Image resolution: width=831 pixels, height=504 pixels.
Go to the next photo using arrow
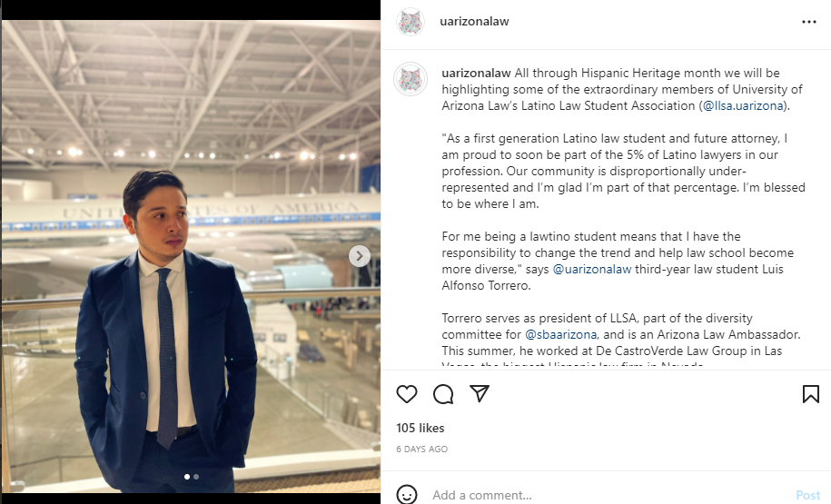[360, 256]
